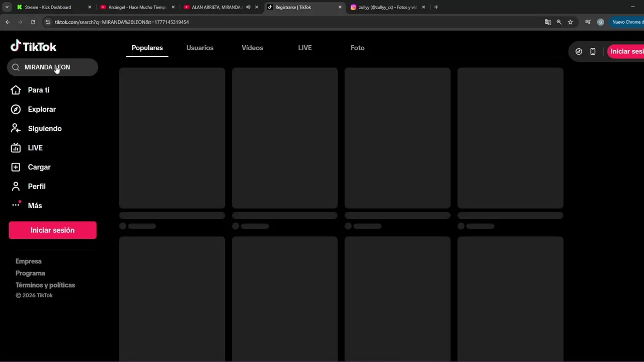The height and width of the screenshot is (362, 644).
Task: Go back in browser history
Action: point(8,22)
